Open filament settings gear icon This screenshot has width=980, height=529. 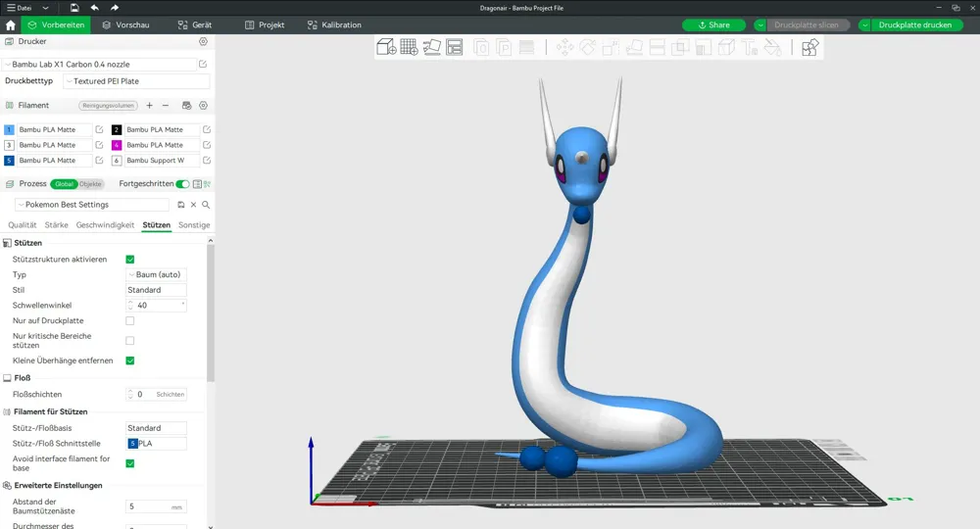(x=203, y=106)
